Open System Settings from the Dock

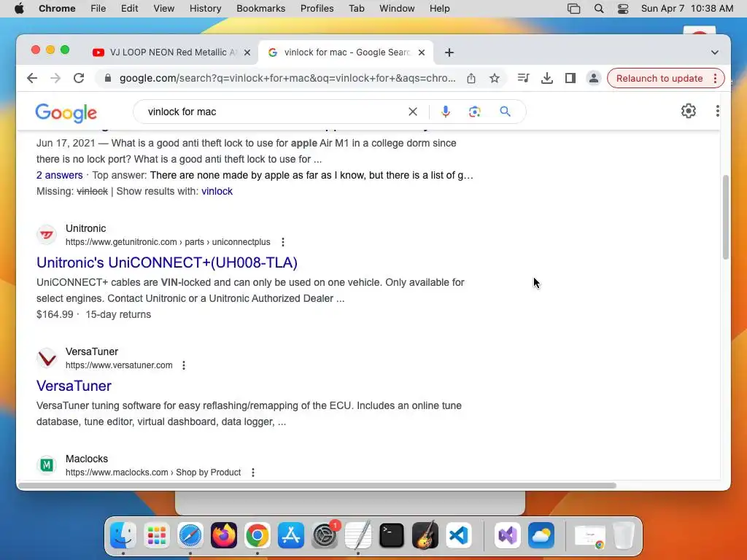tap(325, 535)
